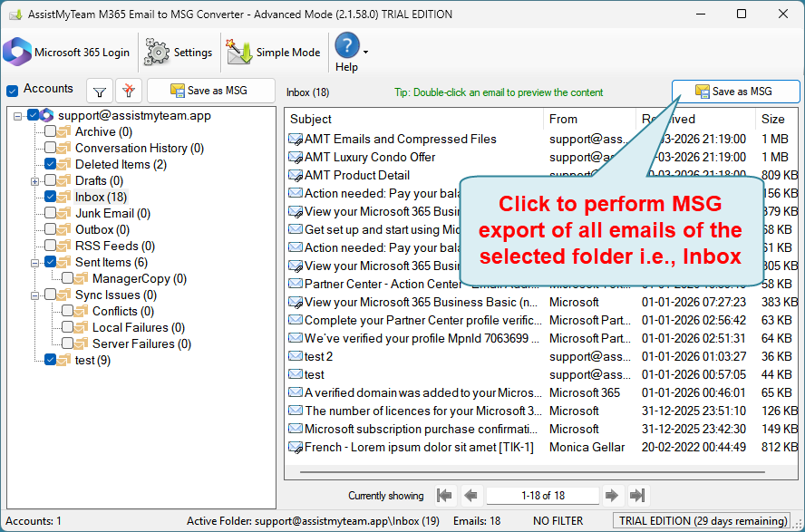The width and height of the screenshot is (805, 532).
Task: Switch to Simple Mode
Action: 274,52
